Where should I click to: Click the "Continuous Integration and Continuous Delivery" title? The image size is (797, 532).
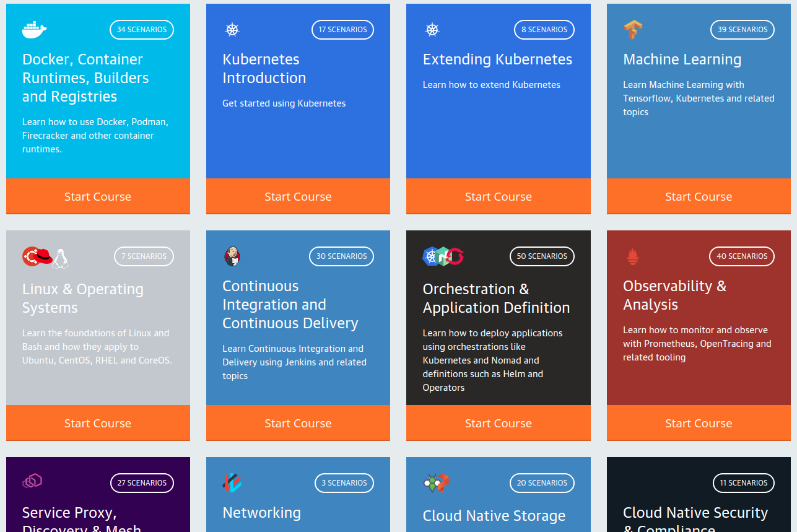click(290, 305)
